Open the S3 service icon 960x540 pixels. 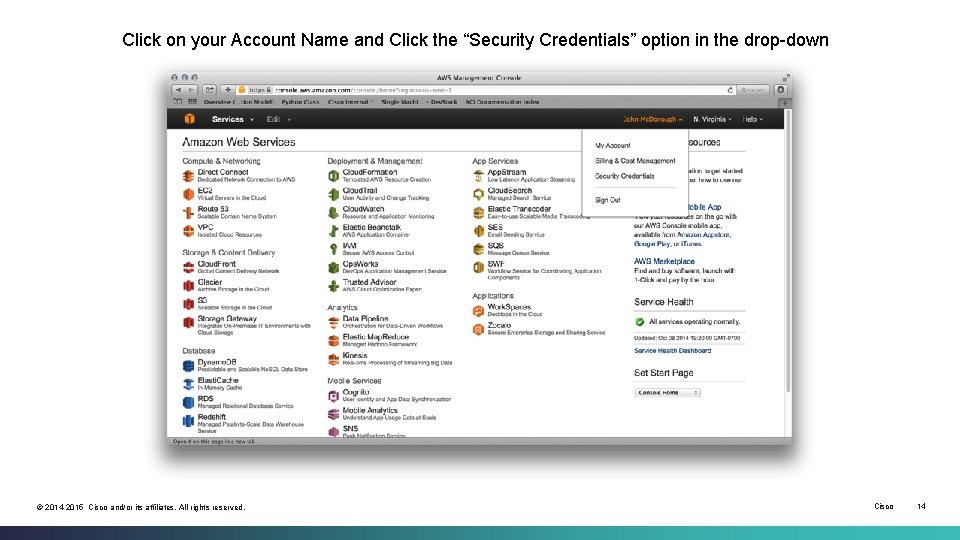pos(189,304)
